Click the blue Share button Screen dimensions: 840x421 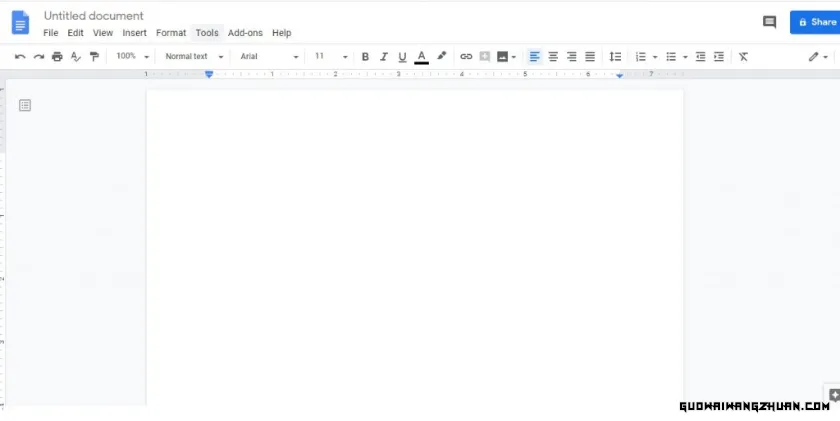click(815, 22)
